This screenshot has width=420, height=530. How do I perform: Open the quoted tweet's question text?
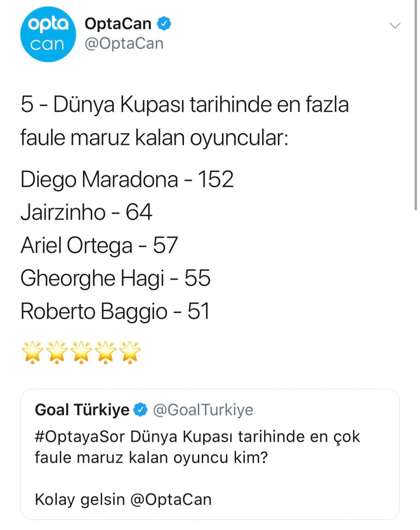tap(197, 447)
